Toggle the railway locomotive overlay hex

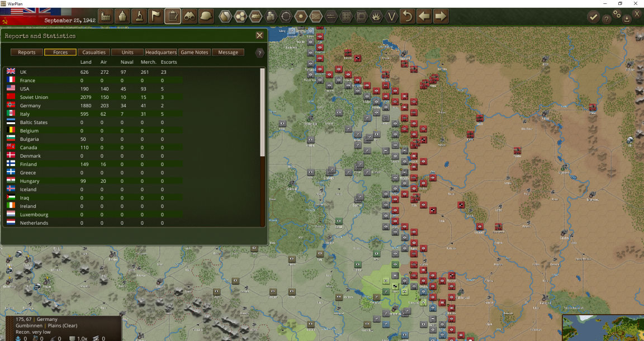click(x=255, y=16)
